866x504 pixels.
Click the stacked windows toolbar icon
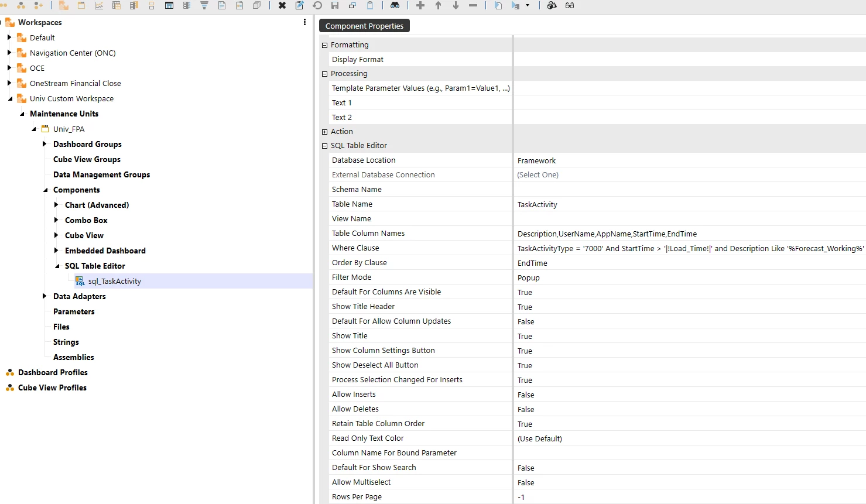pyautogui.click(x=257, y=5)
